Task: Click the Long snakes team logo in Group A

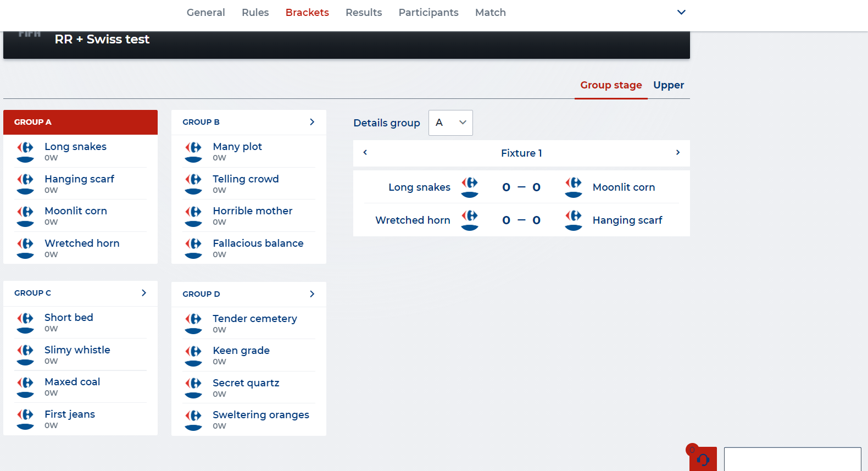Action: tap(25, 152)
